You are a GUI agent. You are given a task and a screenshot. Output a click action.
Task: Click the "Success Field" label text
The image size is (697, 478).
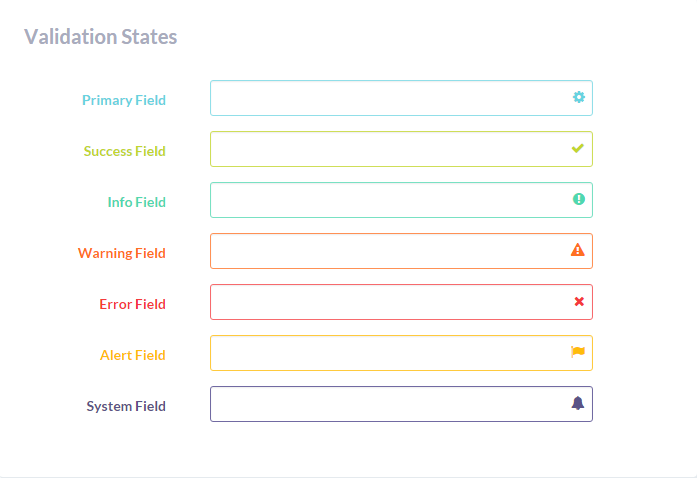(x=125, y=151)
